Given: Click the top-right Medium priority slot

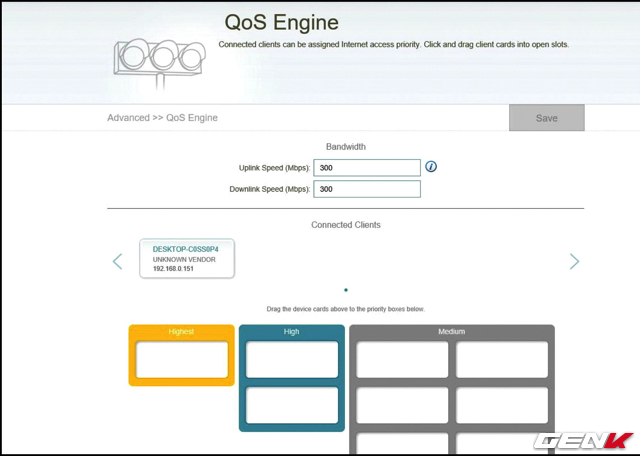Looking at the screenshot, I should tap(502, 360).
